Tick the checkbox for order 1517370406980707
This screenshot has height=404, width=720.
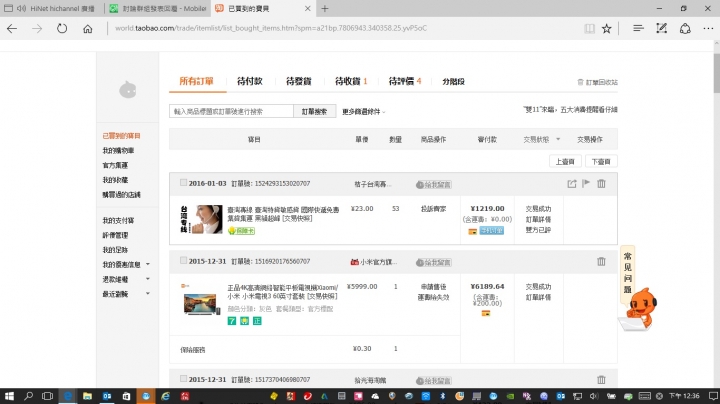pos(183,379)
